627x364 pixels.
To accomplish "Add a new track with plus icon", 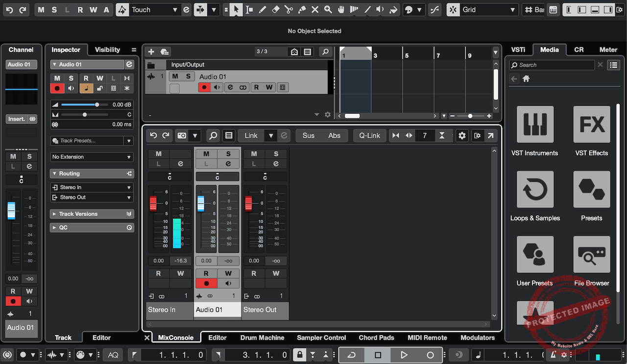I will (x=151, y=51).
